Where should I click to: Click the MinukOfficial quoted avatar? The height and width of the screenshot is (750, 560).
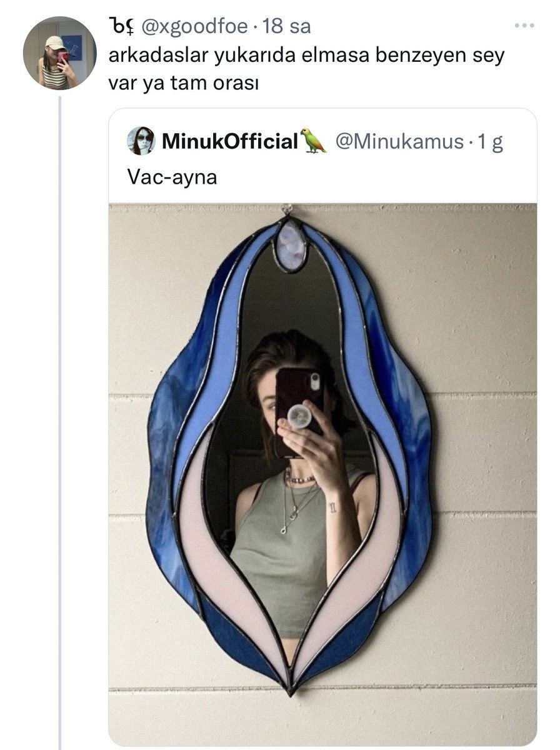(x=141, y=141)
